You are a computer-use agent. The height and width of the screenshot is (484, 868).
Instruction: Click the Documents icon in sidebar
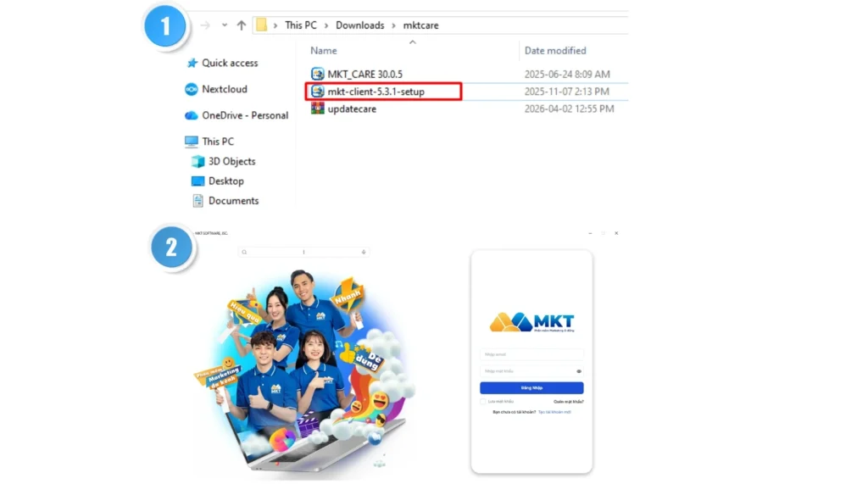tap(198, 201)
